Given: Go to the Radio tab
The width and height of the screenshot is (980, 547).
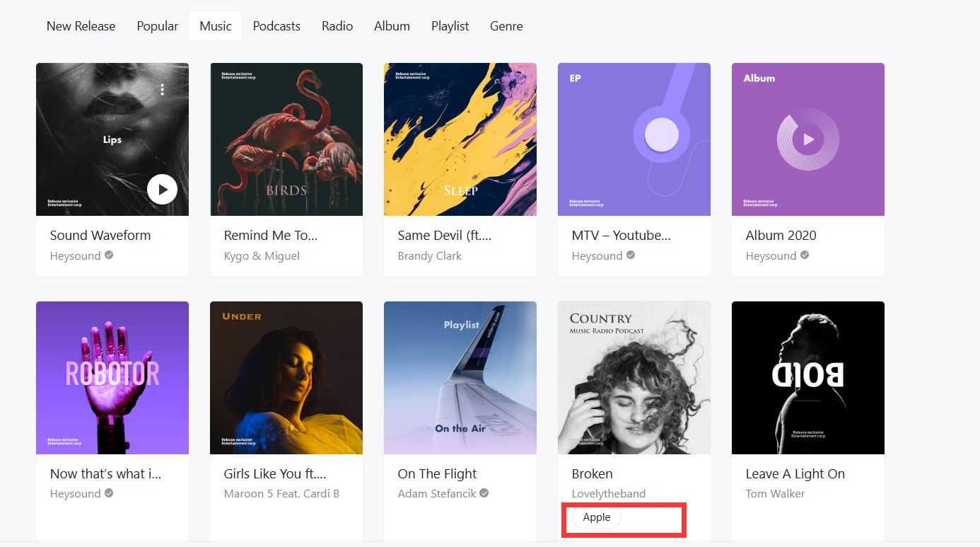Looking at the screenshot, I should 337,26.
